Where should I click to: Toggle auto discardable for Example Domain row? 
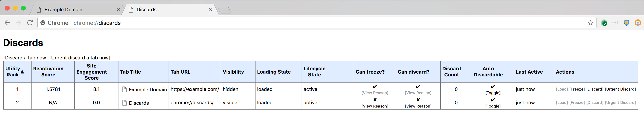493,93
